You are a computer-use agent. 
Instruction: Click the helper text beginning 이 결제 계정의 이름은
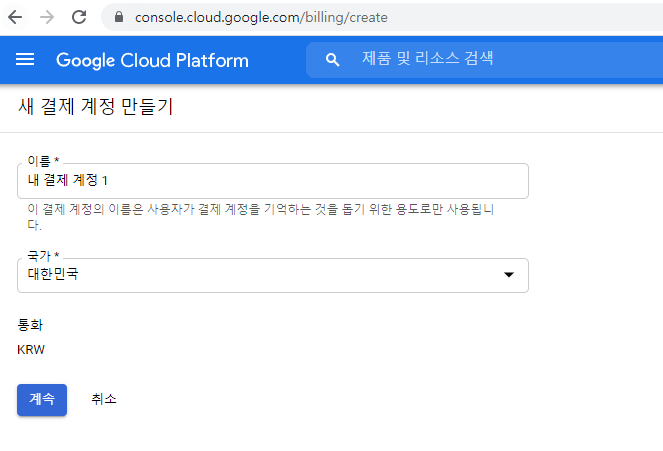click(260, 217)
